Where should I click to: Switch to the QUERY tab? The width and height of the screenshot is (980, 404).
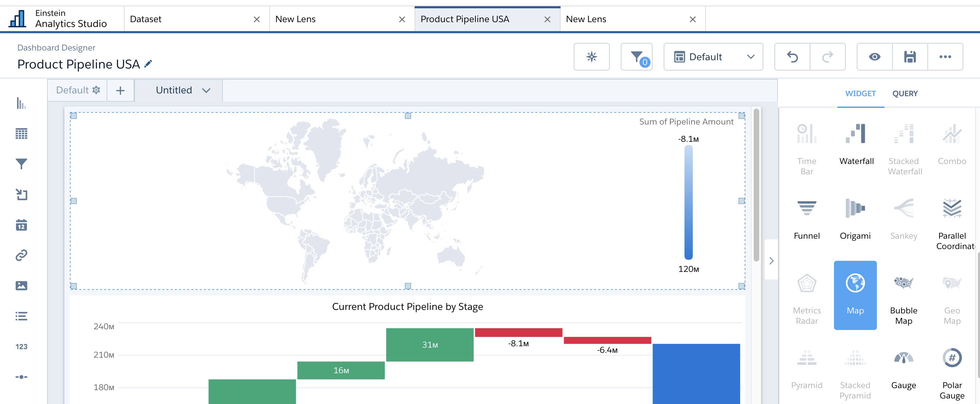coord(905,93)
